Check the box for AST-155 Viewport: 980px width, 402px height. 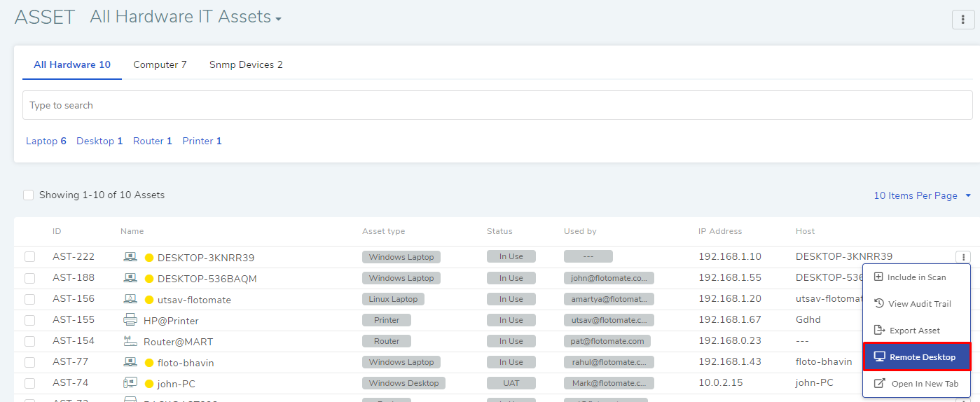pyautogui.click(x=29, y=320)
